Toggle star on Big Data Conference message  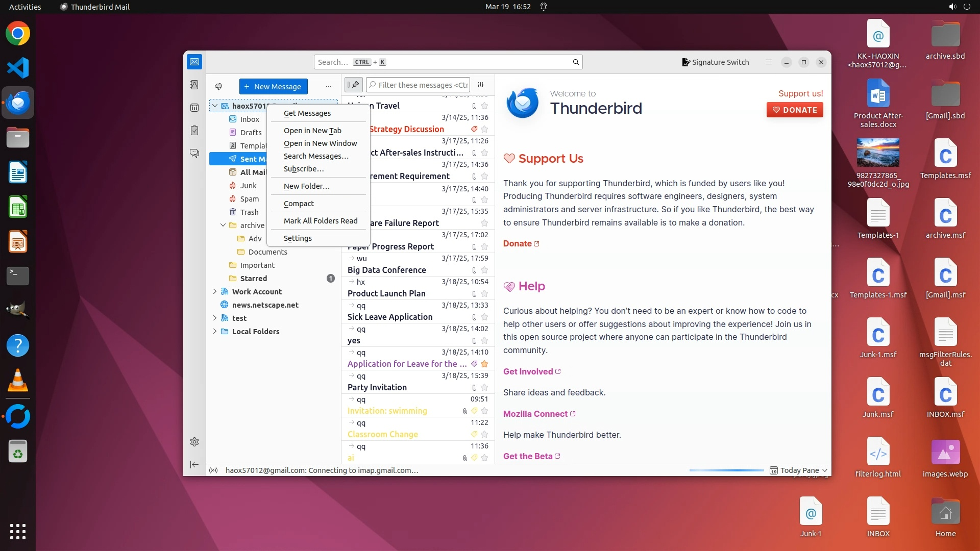(x=484, y=270)
